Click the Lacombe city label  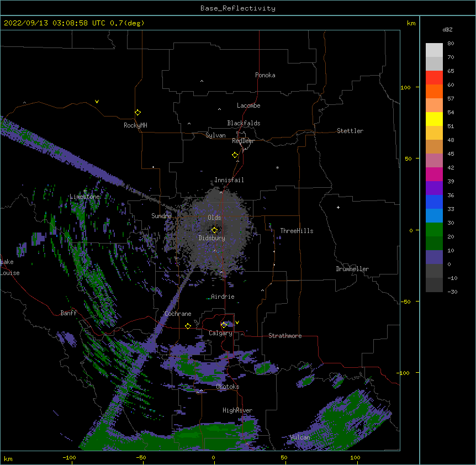coord(248,105)
